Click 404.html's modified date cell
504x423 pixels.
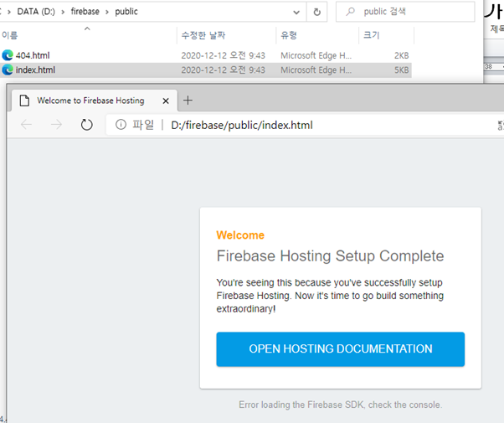(223, 55)
